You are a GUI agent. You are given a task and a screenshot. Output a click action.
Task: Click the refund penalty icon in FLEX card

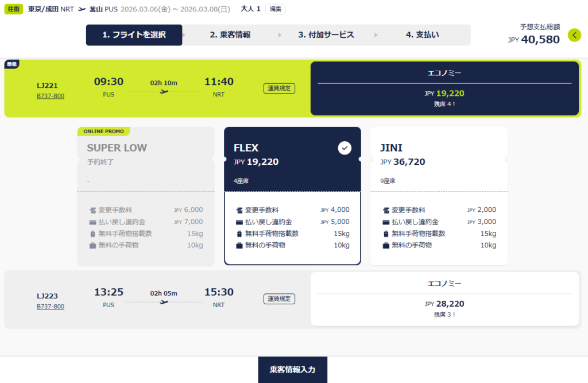(239, 222)
